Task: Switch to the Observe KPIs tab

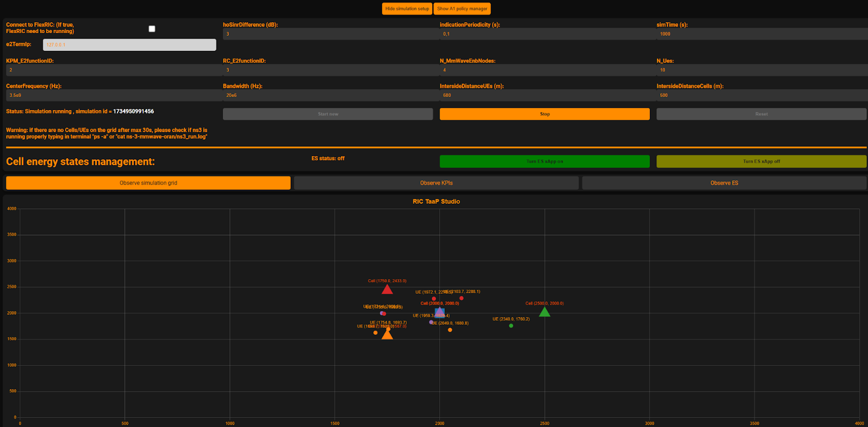Action: tap(436, 183)
